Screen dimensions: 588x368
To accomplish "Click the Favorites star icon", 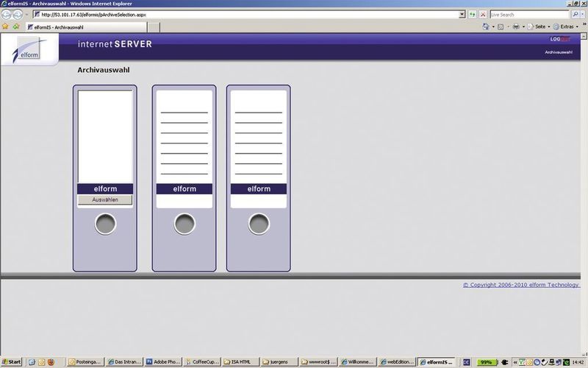I will point(6,26).
